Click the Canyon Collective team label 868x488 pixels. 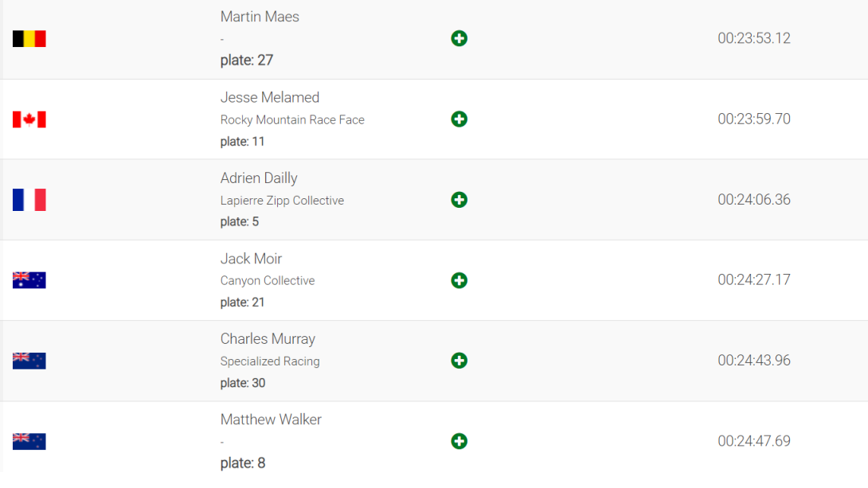coord(268,280)
